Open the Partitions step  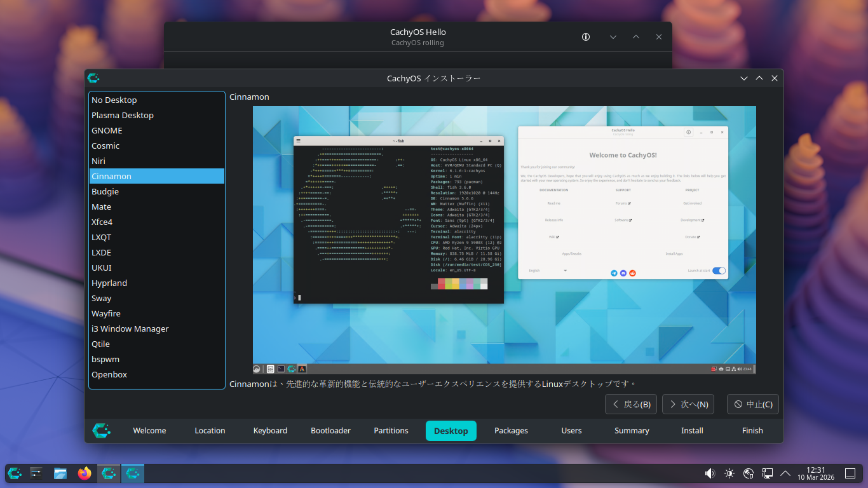click(x=391, y=431)
